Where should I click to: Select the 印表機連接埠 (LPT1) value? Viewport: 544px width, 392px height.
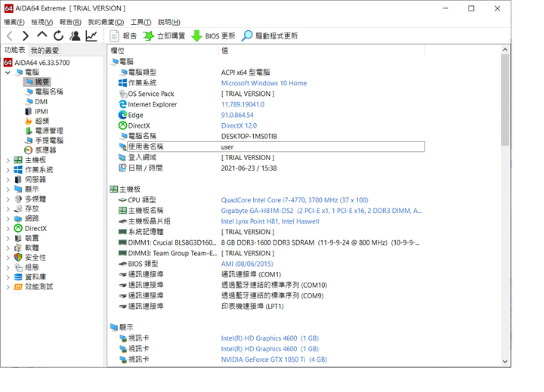[252, 307]
